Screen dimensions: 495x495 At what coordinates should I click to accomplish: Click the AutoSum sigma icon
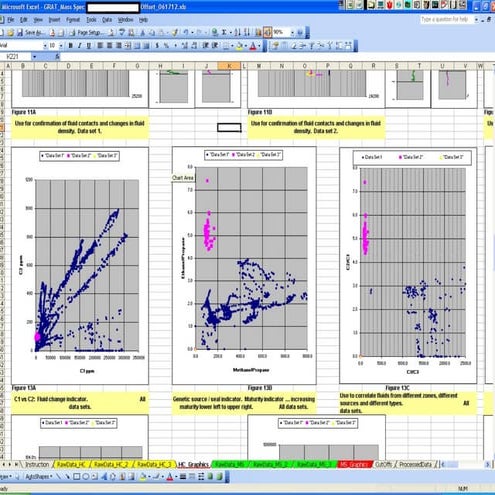coord(224,32)
